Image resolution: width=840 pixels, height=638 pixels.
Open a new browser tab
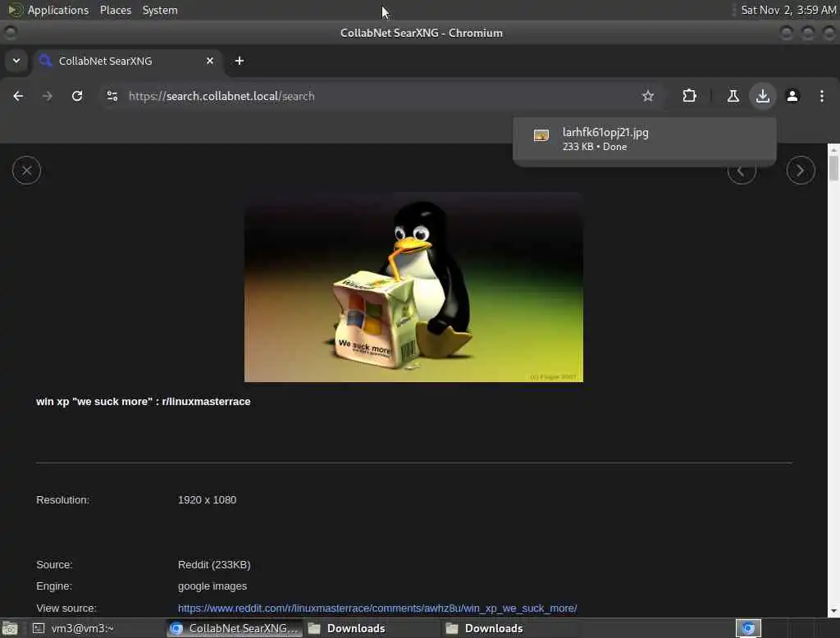pos(240,61)
